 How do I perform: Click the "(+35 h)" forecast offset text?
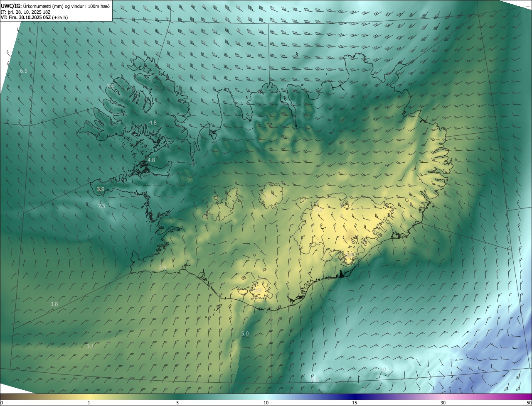(60, 17)
